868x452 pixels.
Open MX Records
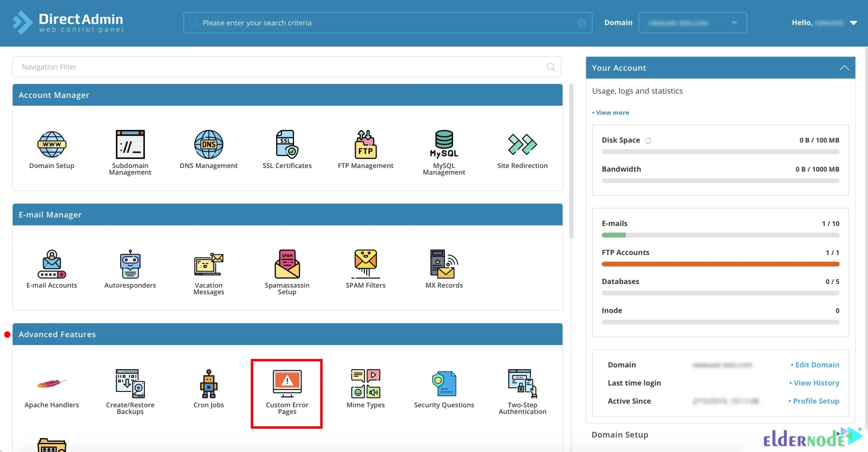click(x=444, y=268)
